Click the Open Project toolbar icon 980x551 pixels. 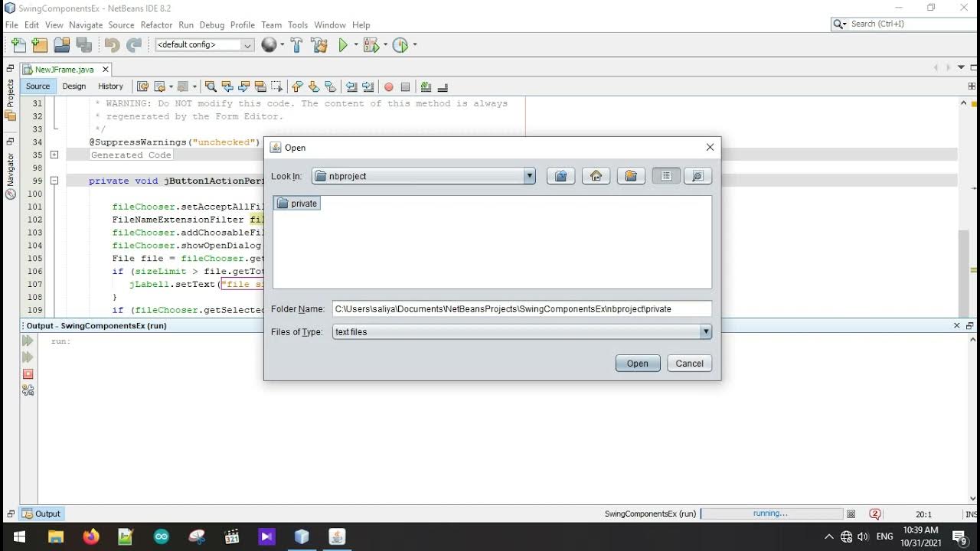click(62, 45)
